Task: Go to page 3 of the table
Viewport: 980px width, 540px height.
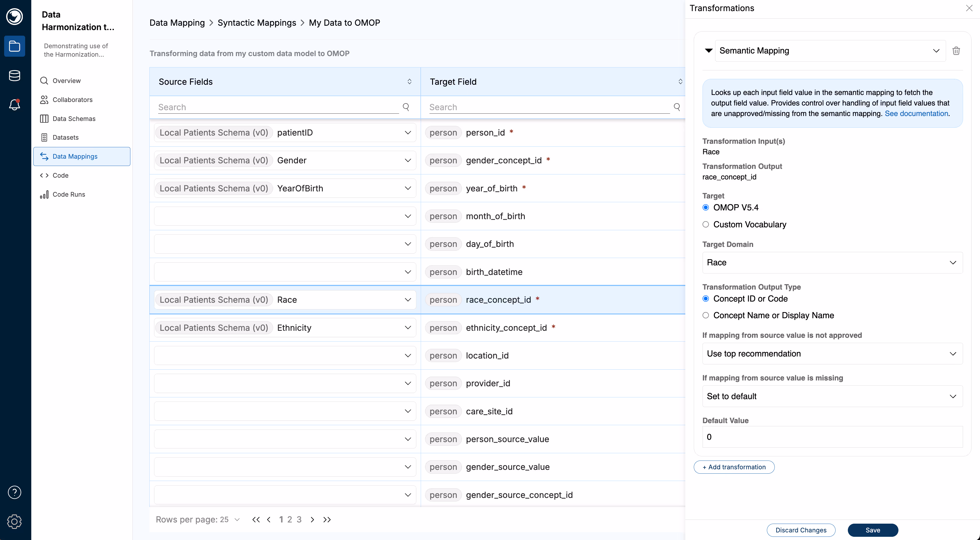Action: [299, 520]
